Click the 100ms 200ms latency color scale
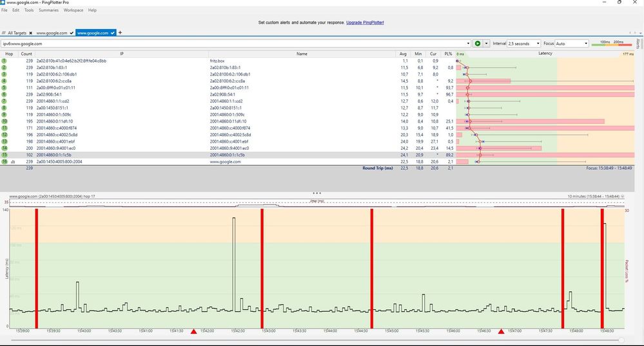644x346 pixels. 612,43
